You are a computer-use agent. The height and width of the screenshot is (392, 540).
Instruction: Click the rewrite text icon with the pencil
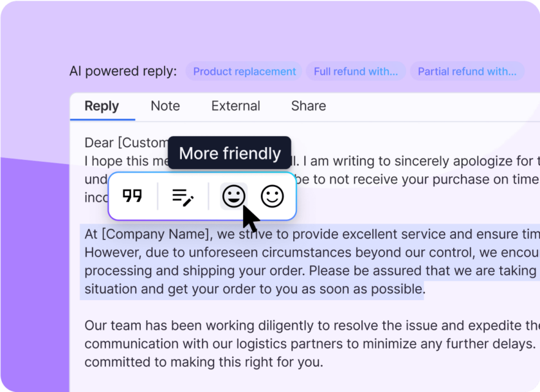(x=182, y=197)
